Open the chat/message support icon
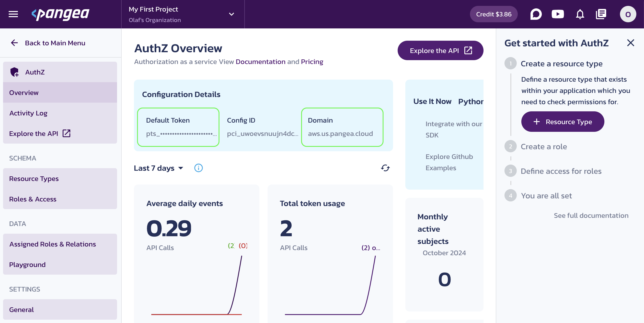This screenshot has height=323, width=644. coord(536,14)
